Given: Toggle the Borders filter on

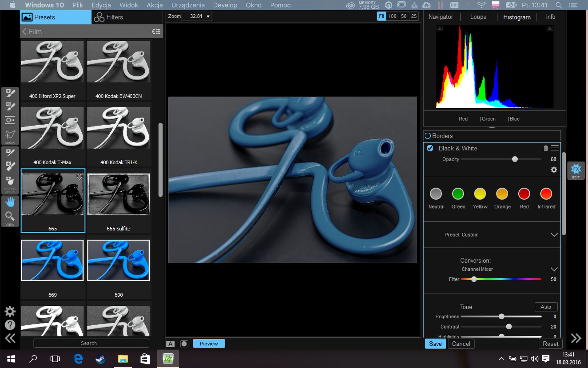Looking at the screenshot, I should click(x=428, y=136).
